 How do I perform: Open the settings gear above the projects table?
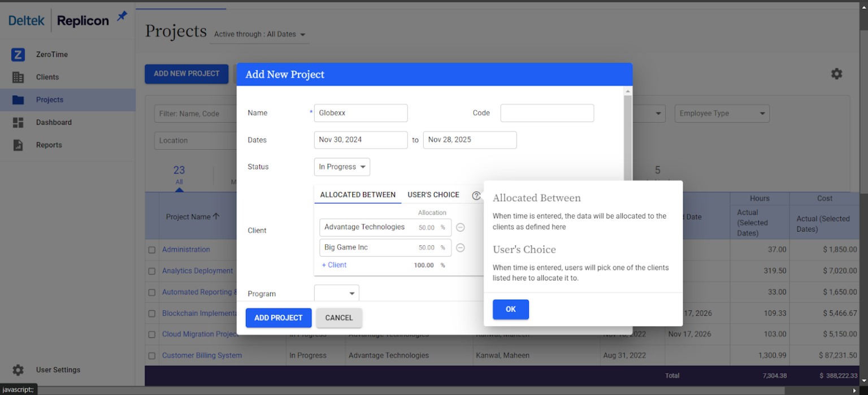click(837, 73)
